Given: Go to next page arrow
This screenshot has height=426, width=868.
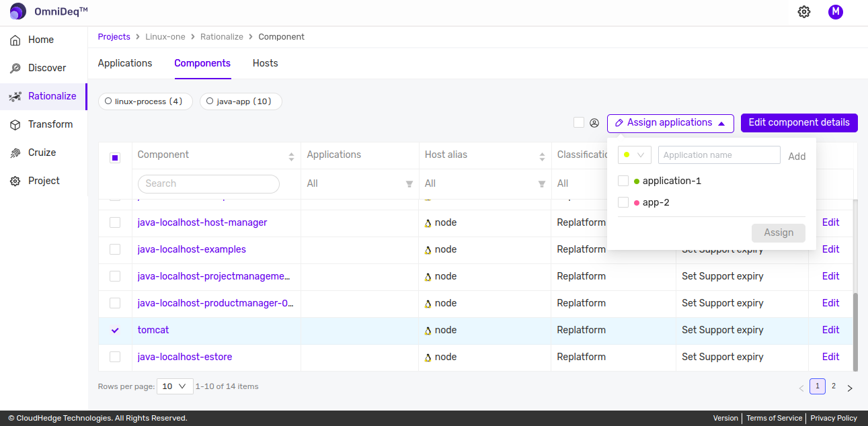Looking at the screenshot, I should click(850, 388).
